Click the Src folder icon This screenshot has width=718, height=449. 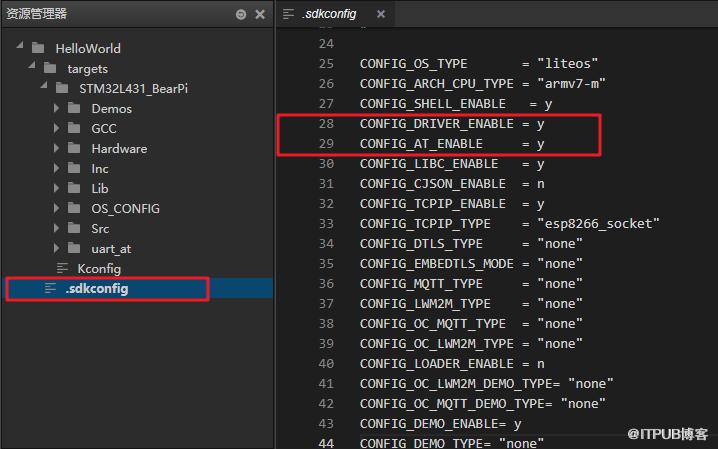[x=74, y=228]
